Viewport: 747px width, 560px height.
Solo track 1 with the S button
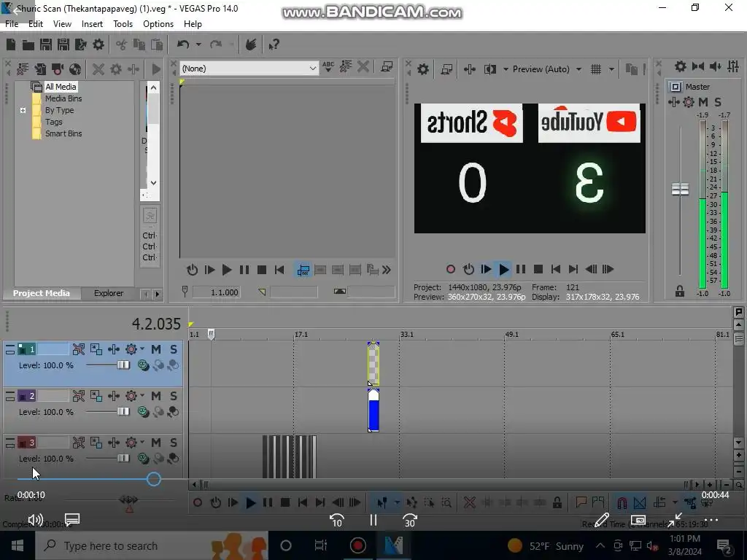[x=174, y=349]
